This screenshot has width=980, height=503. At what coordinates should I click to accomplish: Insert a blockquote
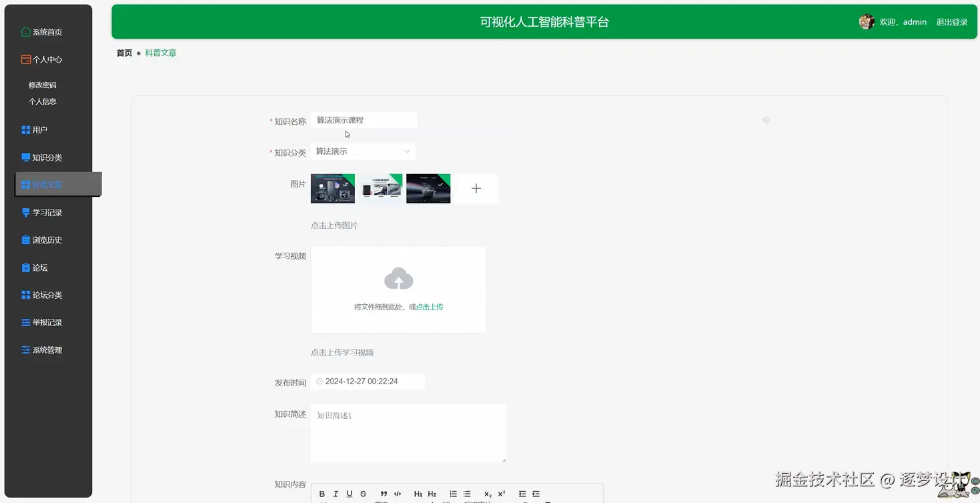pos(384,494)
